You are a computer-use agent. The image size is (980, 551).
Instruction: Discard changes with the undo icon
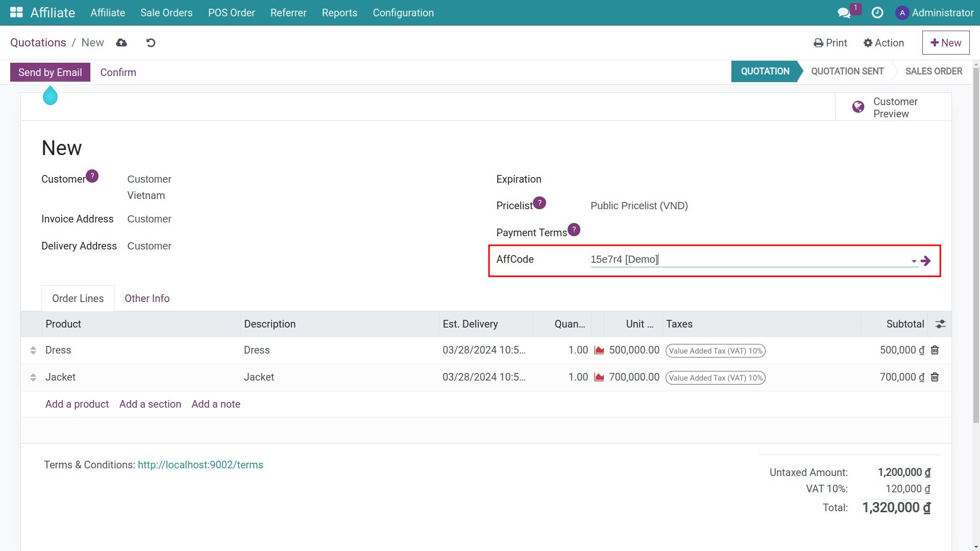(x=151, y=43)
